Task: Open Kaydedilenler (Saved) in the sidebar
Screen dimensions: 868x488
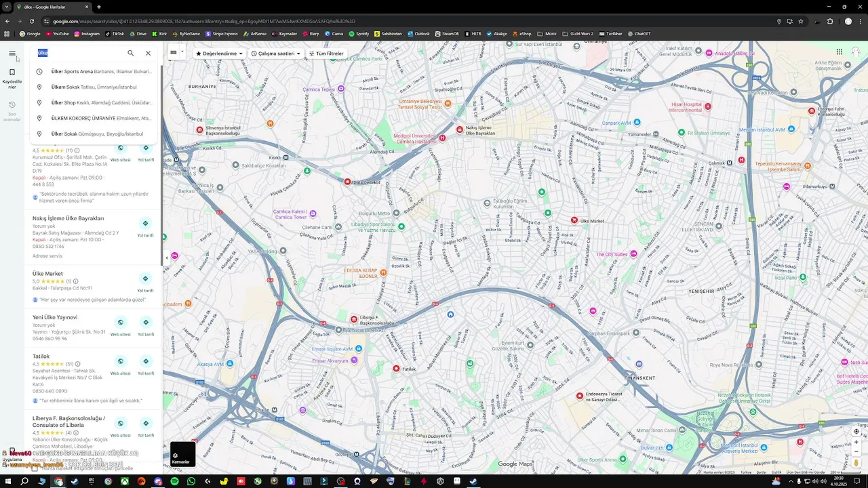Action: 12,79
